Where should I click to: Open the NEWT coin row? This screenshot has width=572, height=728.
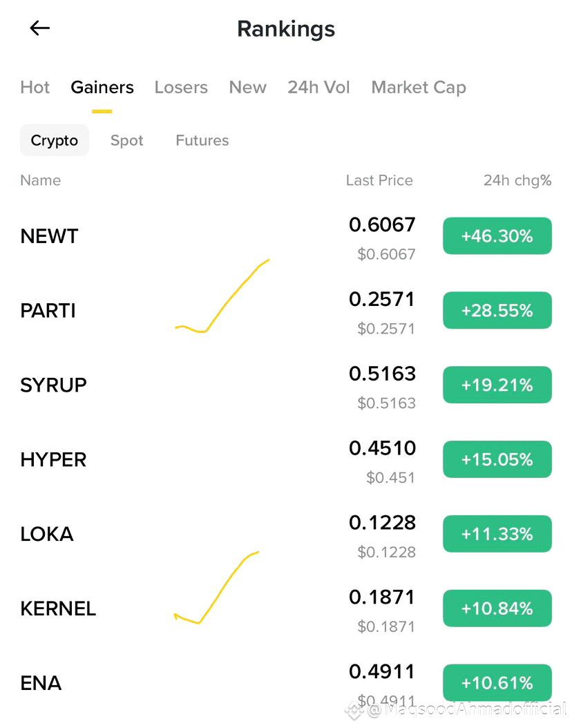tap(286, 236)
